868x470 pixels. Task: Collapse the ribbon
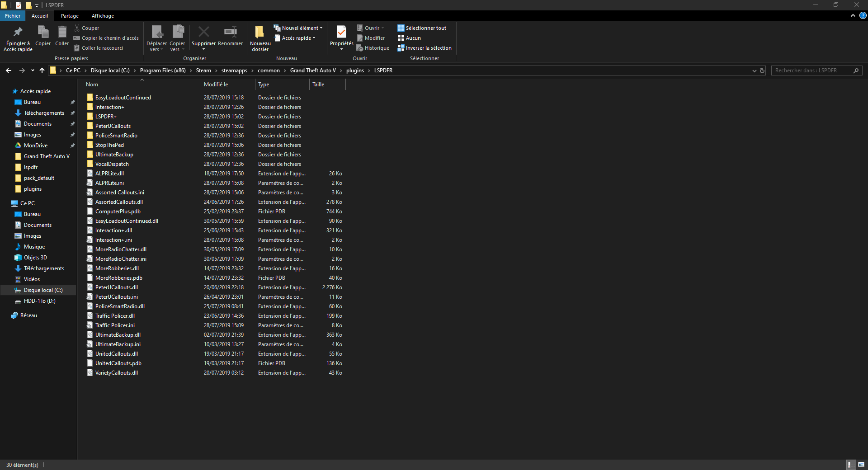tap(853, 15)
